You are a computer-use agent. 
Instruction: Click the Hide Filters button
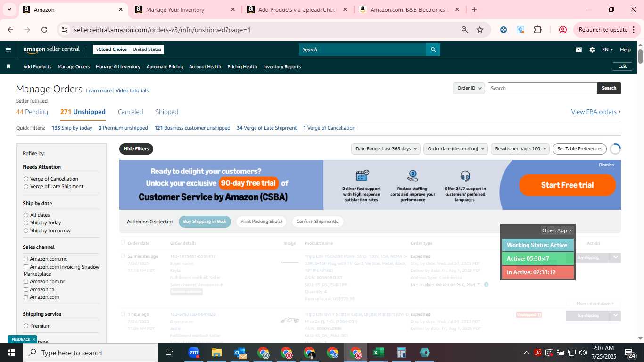point(136,148)
